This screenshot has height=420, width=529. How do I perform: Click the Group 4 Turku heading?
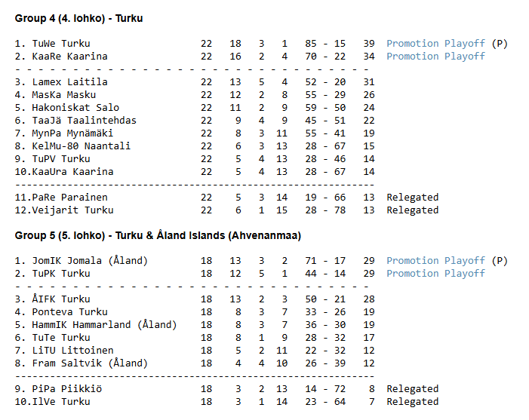tap(78, 18)
